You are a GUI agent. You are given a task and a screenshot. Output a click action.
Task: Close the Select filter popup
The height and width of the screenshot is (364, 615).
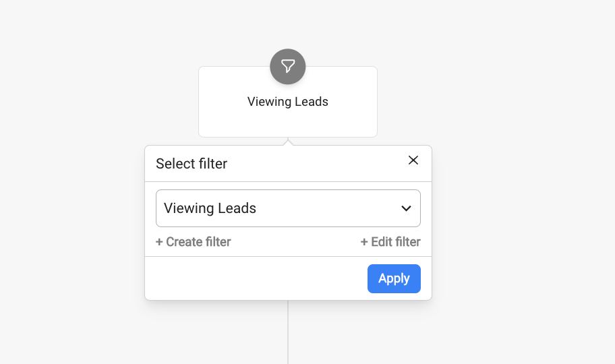click(413, 160)
